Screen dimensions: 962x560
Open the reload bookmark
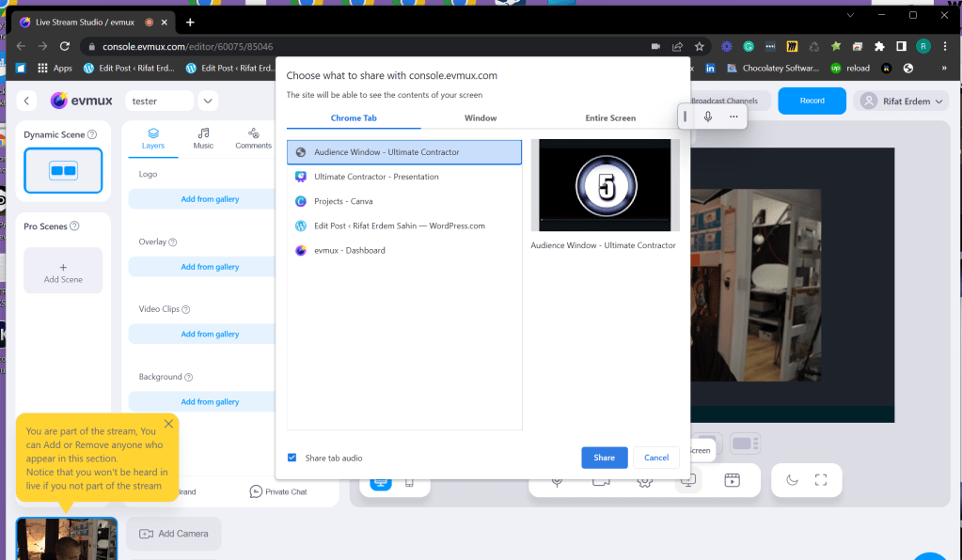tap(850, 68)
